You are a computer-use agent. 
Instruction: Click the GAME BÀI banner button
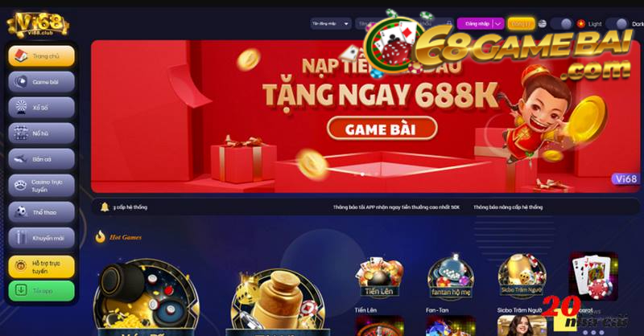382,129
